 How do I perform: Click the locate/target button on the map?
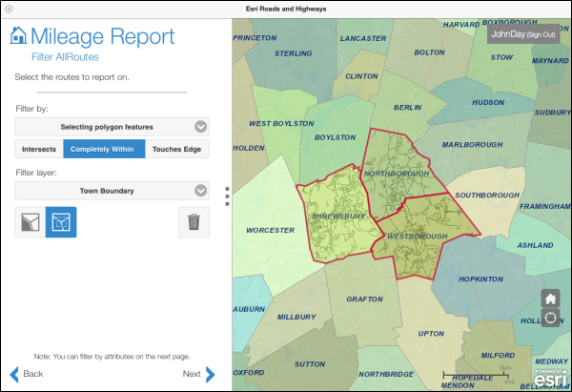(550, 318)
